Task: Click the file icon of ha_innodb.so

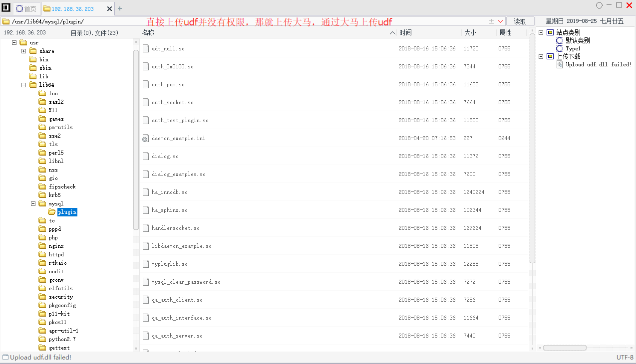Action: click(146, 192)
